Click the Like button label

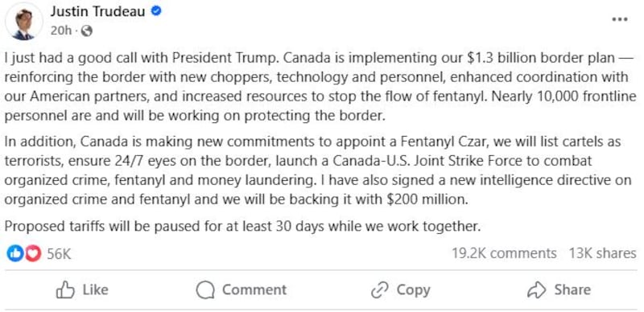[x=95, y=289]
